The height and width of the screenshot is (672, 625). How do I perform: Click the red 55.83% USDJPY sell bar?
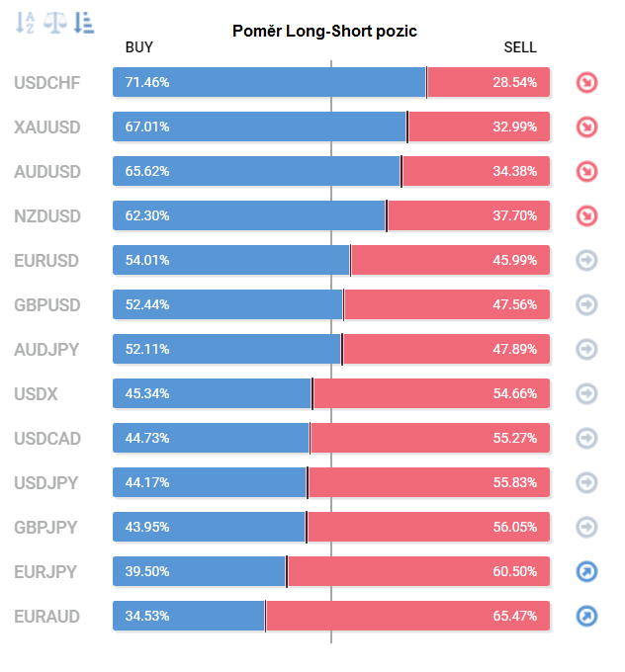click(x=429, y=482)
